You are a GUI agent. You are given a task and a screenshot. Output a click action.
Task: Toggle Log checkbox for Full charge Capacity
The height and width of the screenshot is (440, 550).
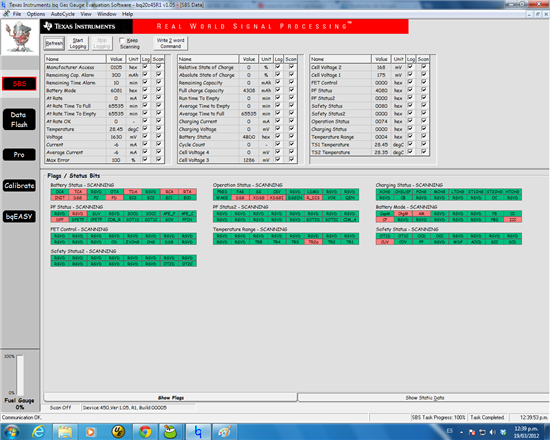[278, 90]
